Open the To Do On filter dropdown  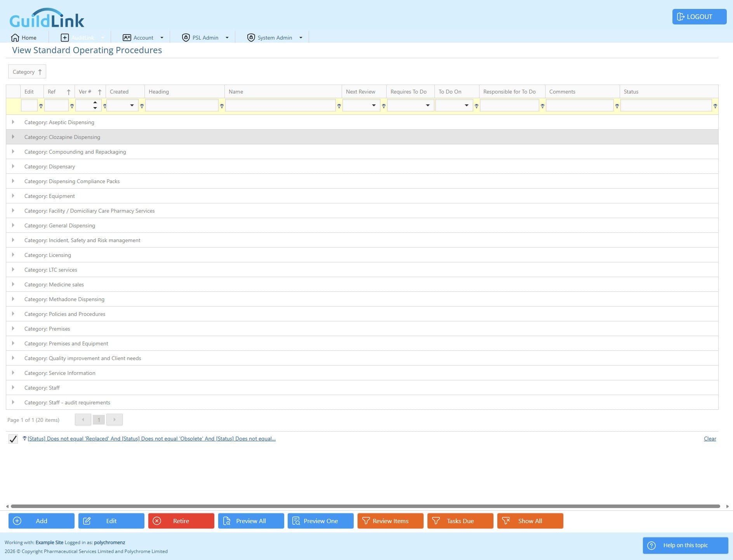tap(467, 105)
